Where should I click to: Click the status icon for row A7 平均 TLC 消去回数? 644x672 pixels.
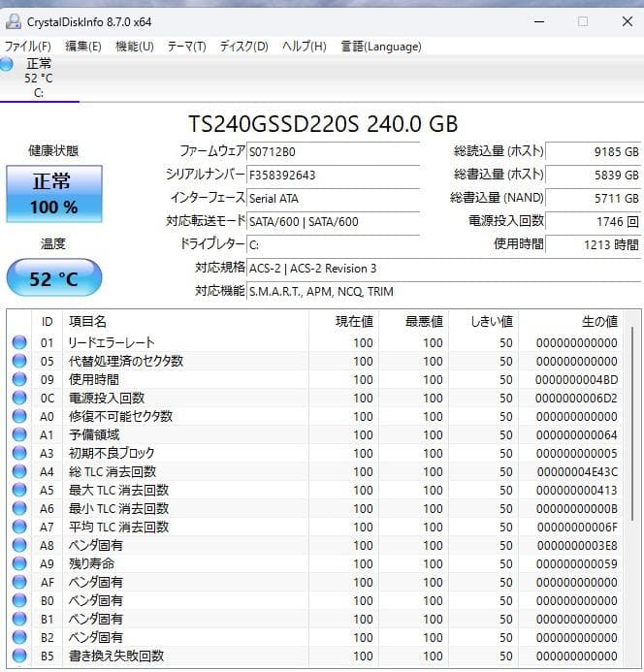[19, 527]
